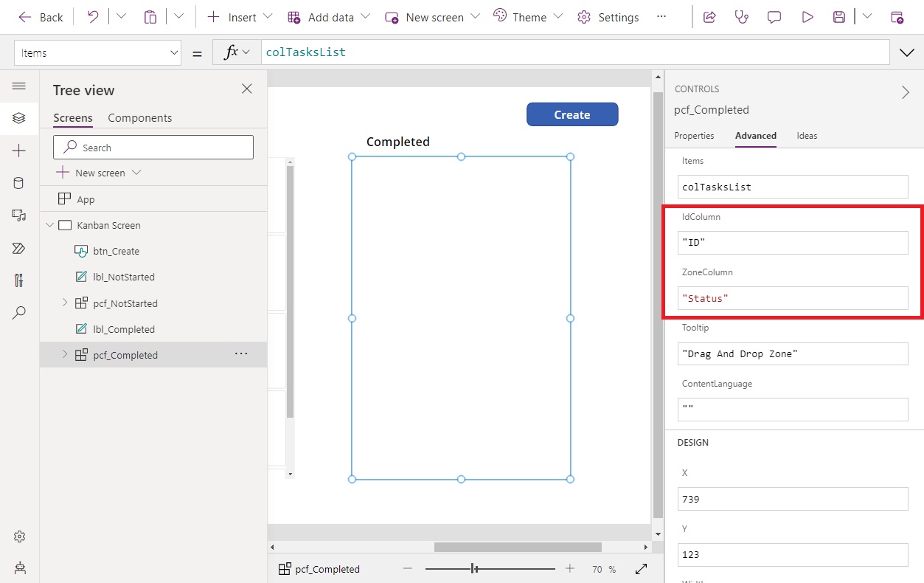
Task: Open the Data panel (cylinder icon)
Action: click(x=19, y=183)
